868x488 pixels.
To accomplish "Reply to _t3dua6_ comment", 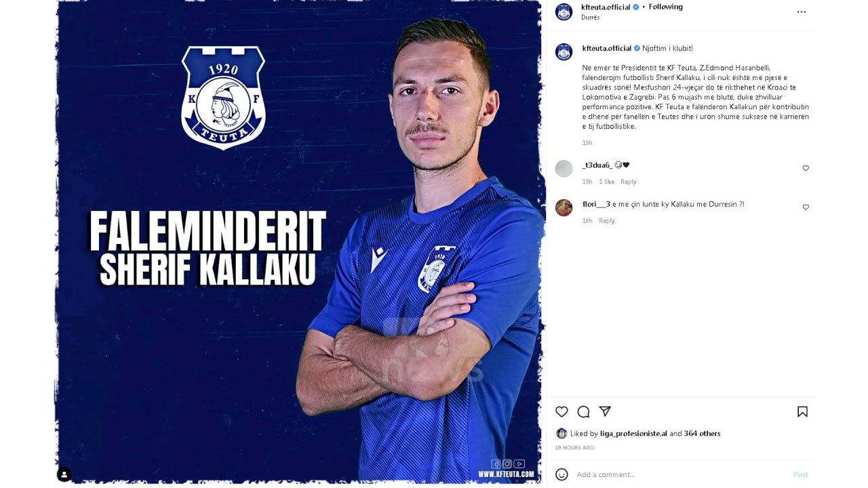I will point(629,182).
